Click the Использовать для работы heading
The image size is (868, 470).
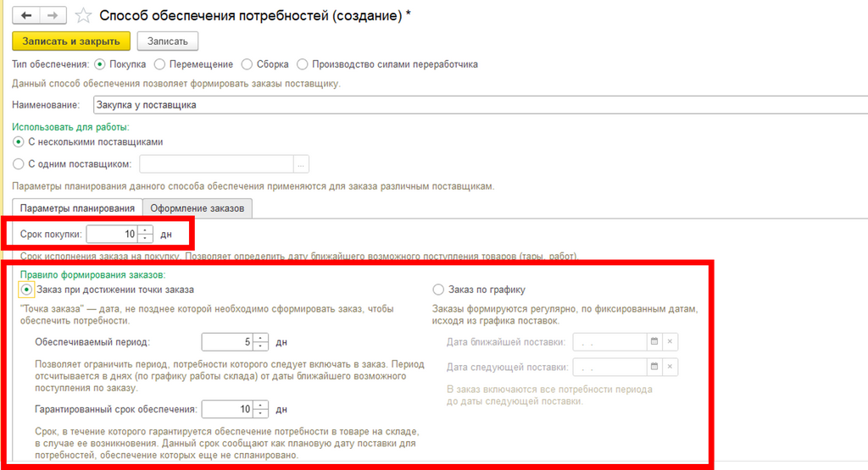point(71,127)
